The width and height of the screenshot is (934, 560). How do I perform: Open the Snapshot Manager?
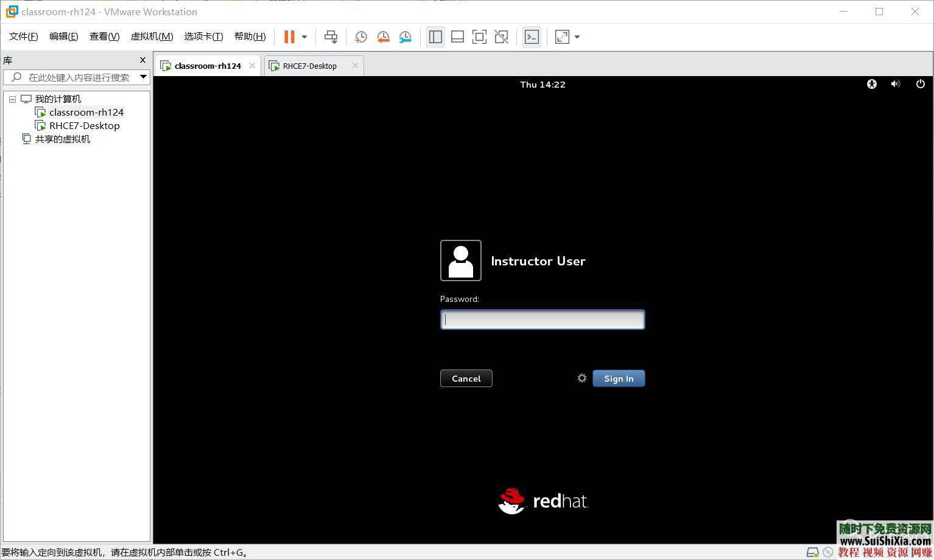[x=405, y=37]
